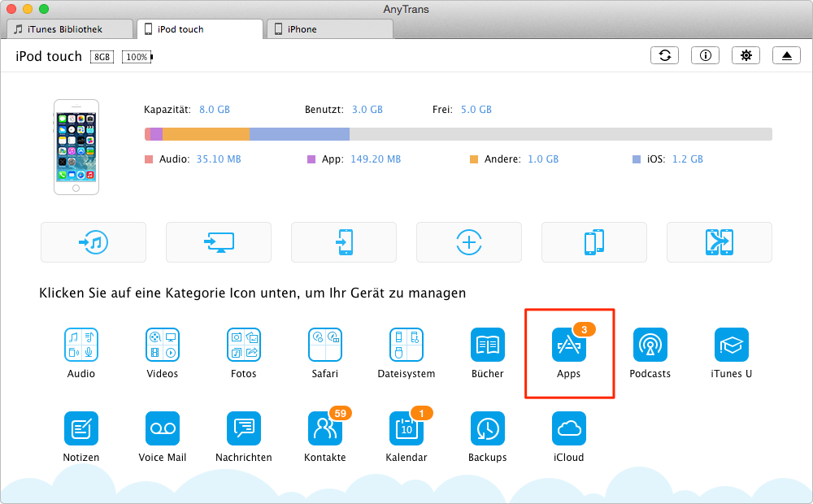
Task: Click the AnyTrans window title
Action: pyautogui.click(x=406, y=9)
